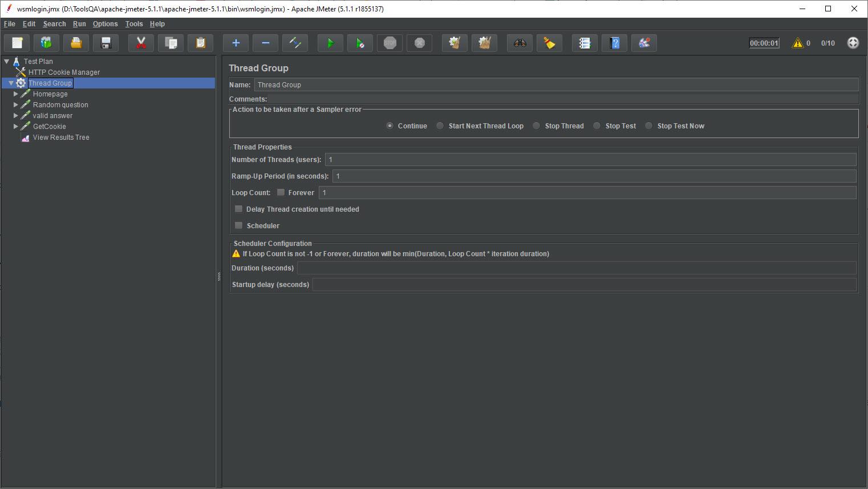Collapse all nodes with the minus icon
The width and height of the screenshot is (868, 489).
[266, 43]
